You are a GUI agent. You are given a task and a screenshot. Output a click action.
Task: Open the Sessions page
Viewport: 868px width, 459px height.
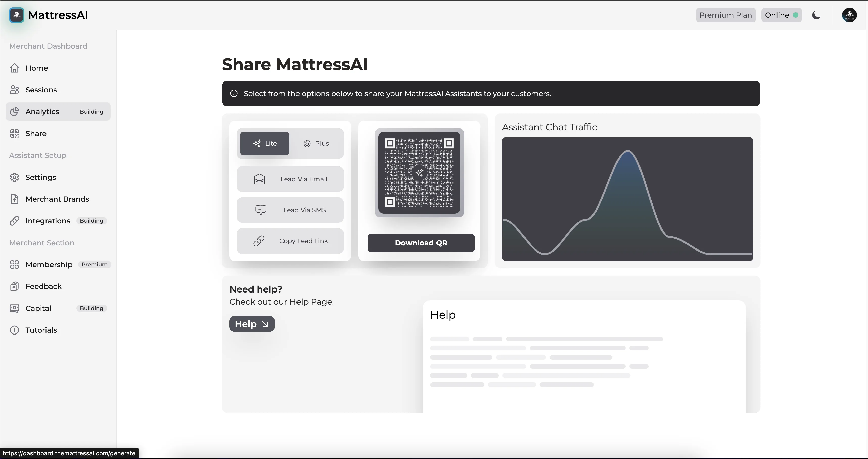point(58,90)
